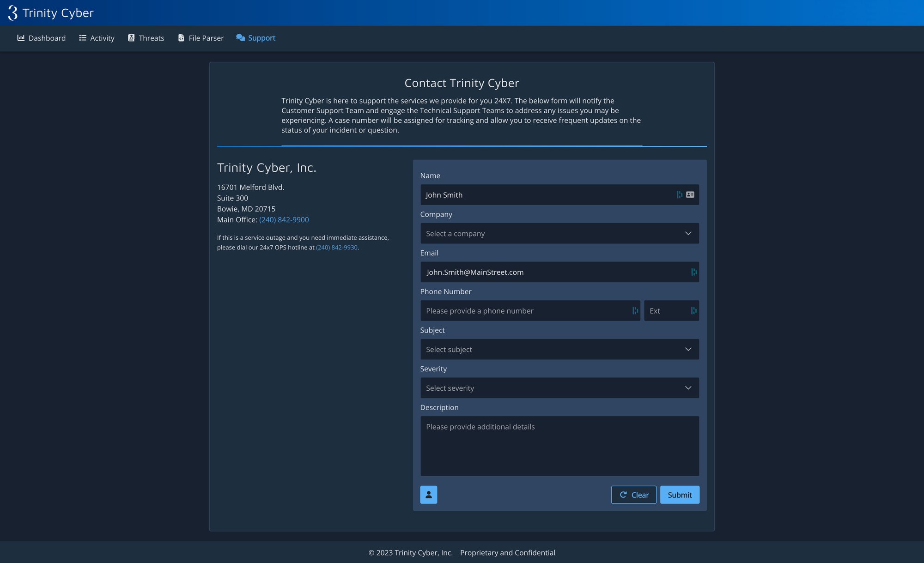Click the refresh icon on the Clear button

623,495
